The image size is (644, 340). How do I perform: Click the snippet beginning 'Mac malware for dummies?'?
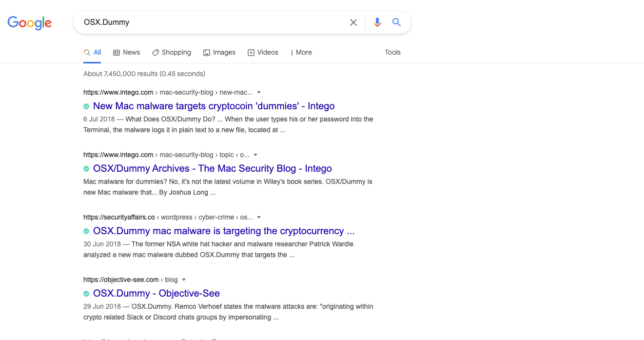(x=228, y=187)
